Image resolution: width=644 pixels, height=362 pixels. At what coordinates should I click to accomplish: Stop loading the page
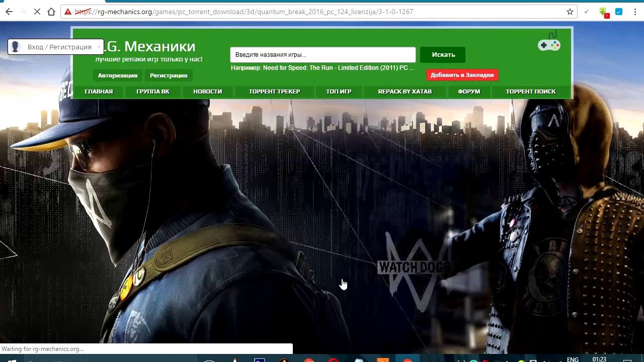pyautogui.click(x=37, y=12)
